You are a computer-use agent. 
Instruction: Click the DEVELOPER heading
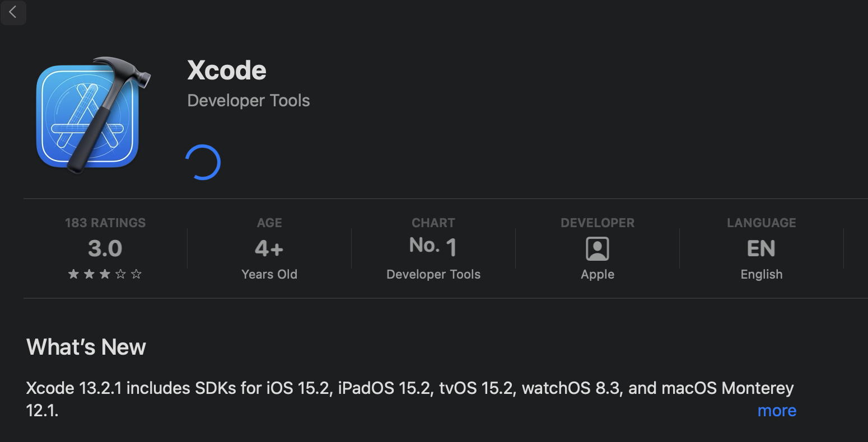click(598, 223)
